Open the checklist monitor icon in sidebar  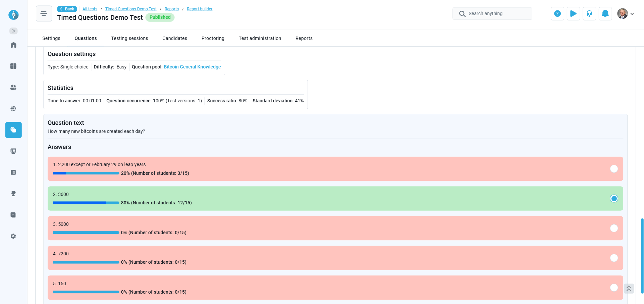pos(13,151)
